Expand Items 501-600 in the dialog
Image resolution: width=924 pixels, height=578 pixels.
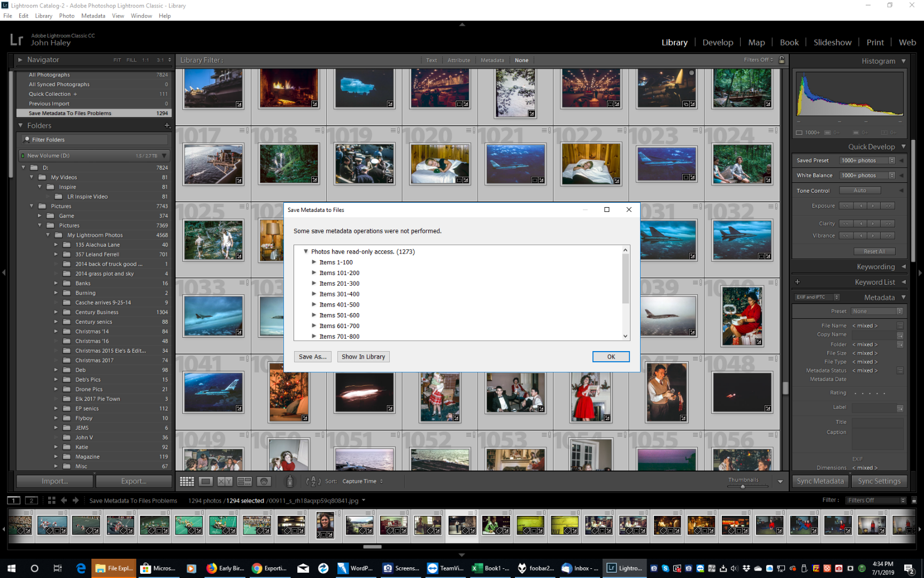click(x=314, y=315)
